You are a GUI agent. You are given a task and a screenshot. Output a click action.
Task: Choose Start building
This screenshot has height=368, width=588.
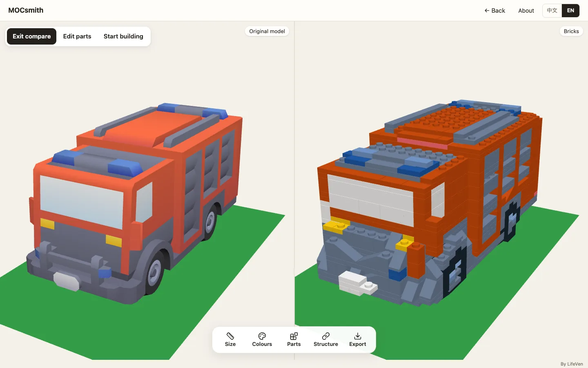tap(123, 36)
